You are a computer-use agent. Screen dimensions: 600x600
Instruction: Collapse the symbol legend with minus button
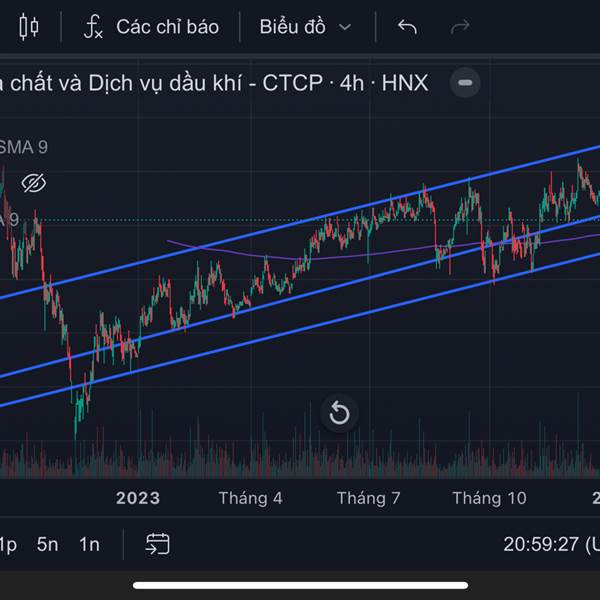point(464,83)
